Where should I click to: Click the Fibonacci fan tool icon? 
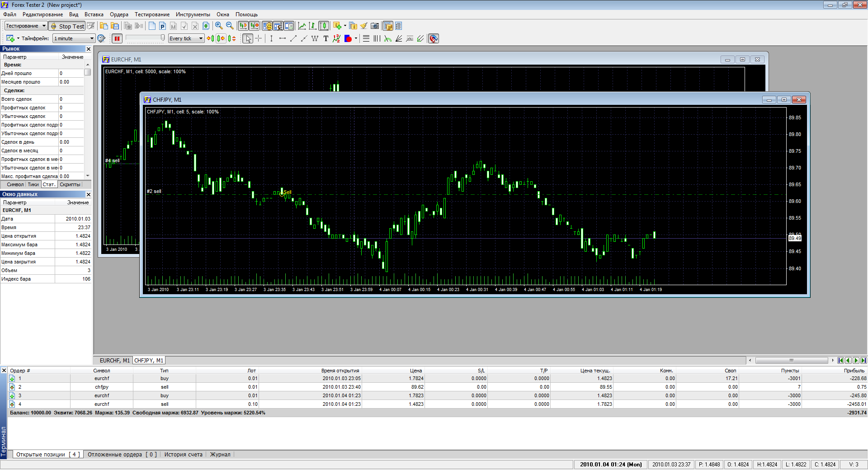coord(399,38)
